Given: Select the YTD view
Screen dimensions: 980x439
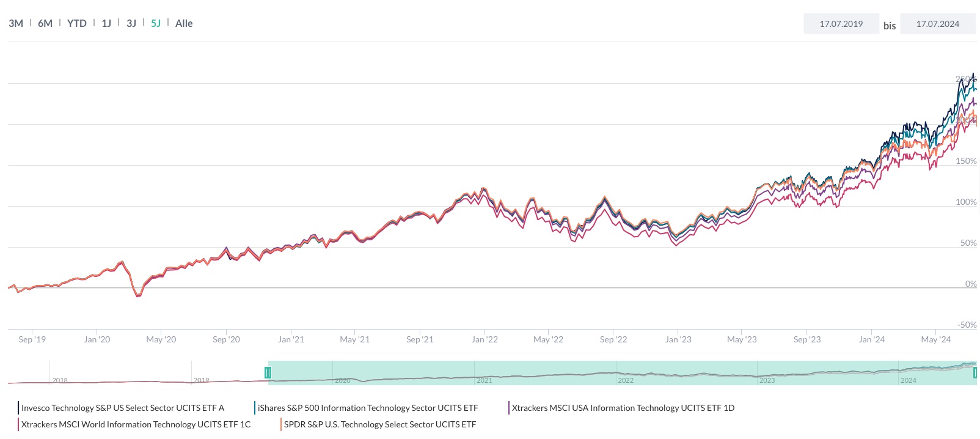Looking at the screenshot, I should coord(76,23).
